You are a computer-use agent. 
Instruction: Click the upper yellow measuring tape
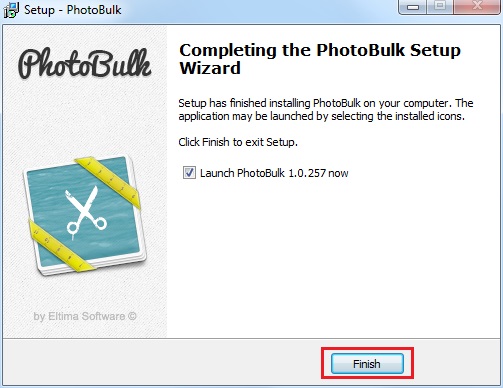(107, 182)
